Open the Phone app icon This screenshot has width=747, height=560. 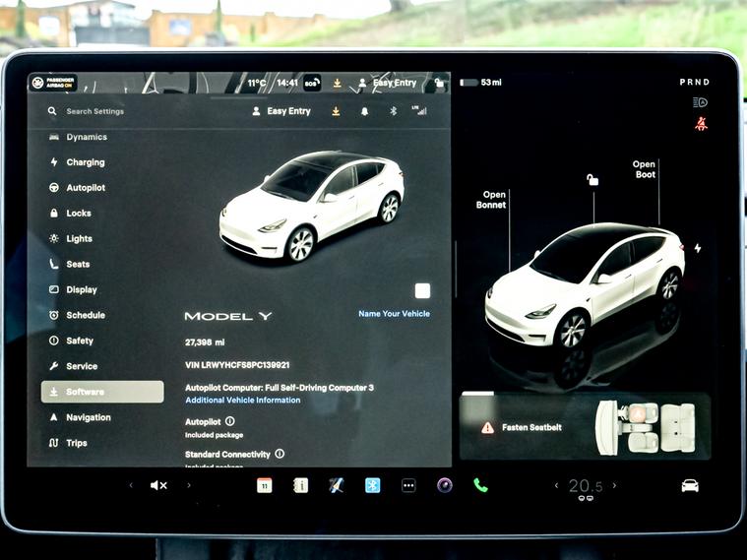point(480,485)
